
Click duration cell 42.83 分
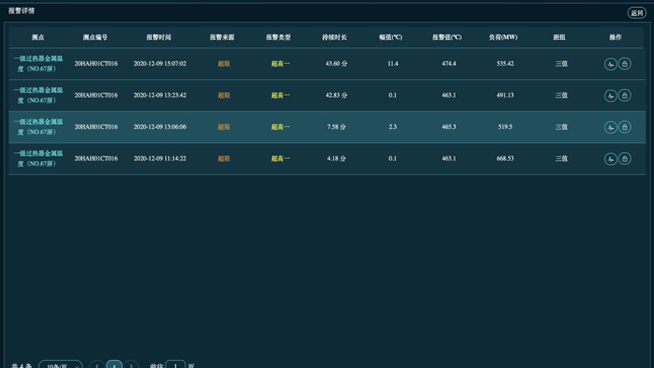pyautogui.click(x=336, y=95)
